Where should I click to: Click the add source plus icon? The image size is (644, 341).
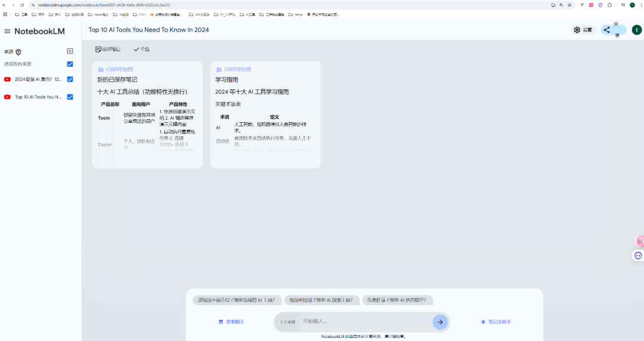tap(70, 51)
